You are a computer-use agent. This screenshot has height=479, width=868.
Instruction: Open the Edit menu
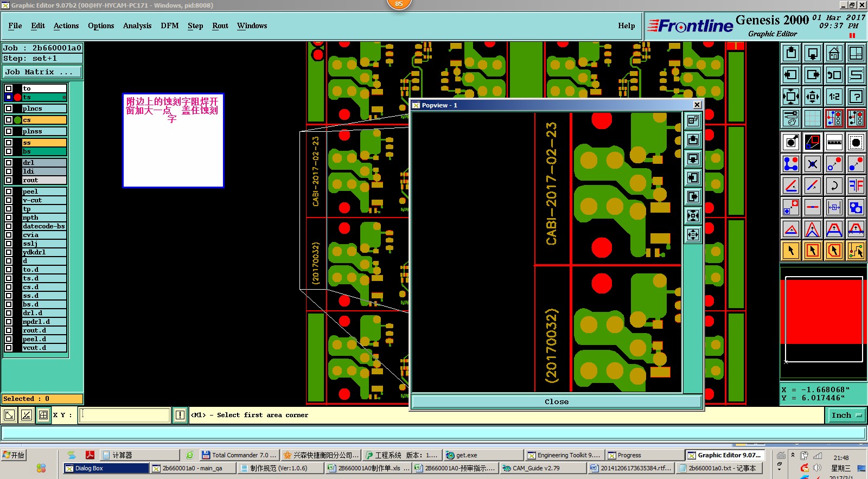[38, 25]
